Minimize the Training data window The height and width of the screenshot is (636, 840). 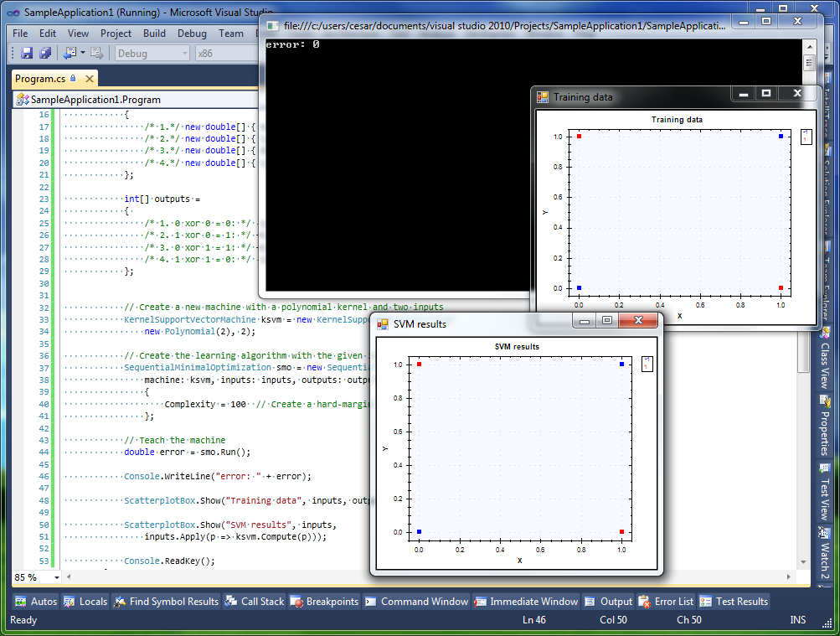pyautogui.click(x=742, y=94)
